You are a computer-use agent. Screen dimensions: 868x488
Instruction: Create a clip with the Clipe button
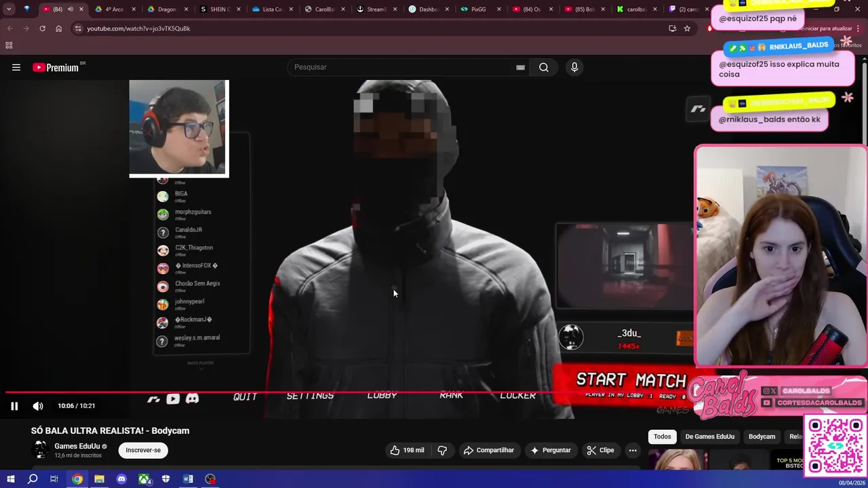[601, 450]
